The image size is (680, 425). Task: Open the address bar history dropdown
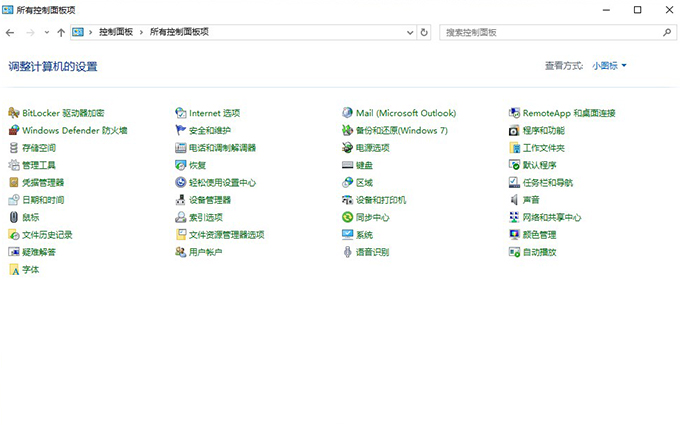click(x=410, y=33)
